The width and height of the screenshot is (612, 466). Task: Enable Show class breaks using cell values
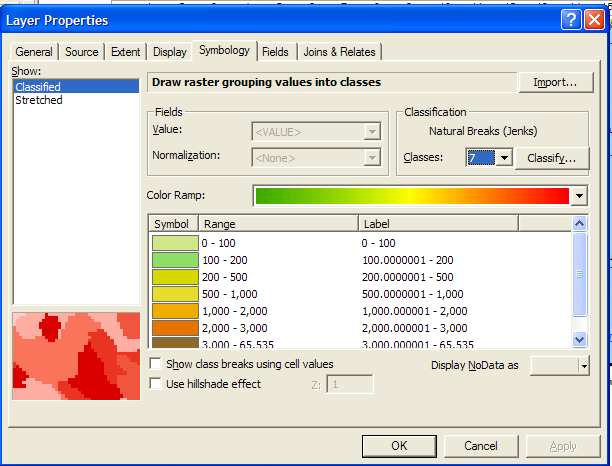tap(155, 364)
